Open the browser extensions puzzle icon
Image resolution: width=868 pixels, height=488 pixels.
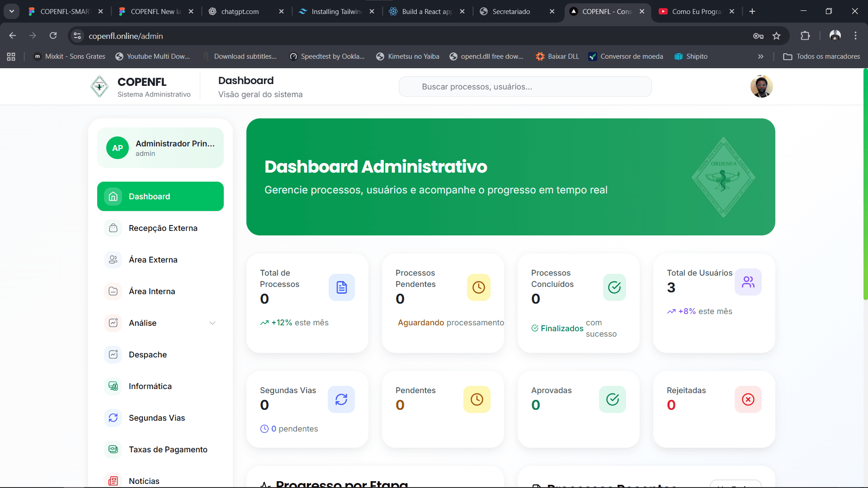click(x=805, y=36)
